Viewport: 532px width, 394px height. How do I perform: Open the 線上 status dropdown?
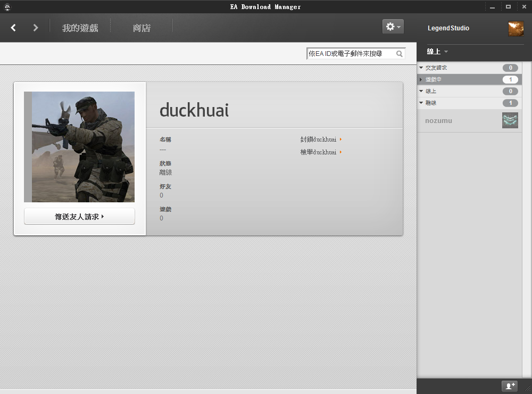[x=437, y=52]
